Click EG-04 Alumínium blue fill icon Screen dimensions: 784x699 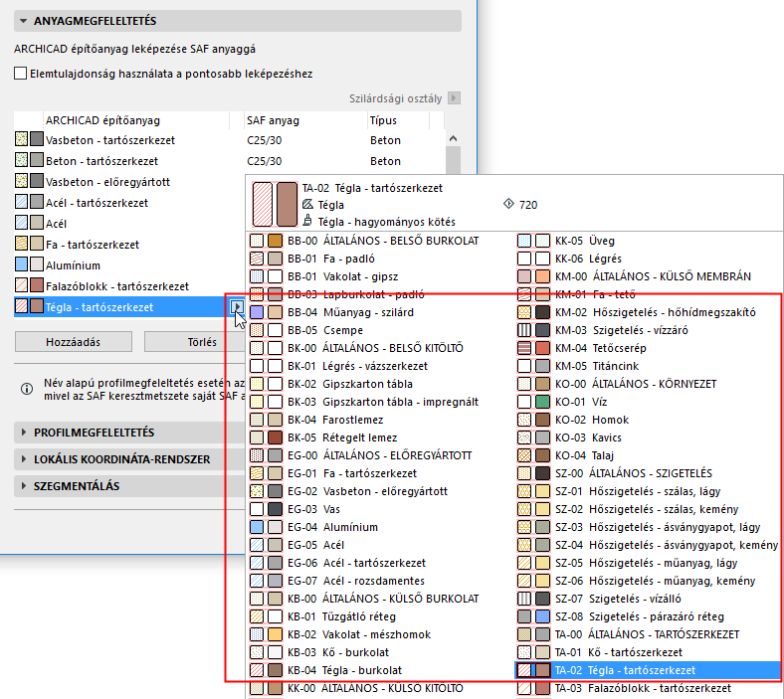tap(257, 527)
